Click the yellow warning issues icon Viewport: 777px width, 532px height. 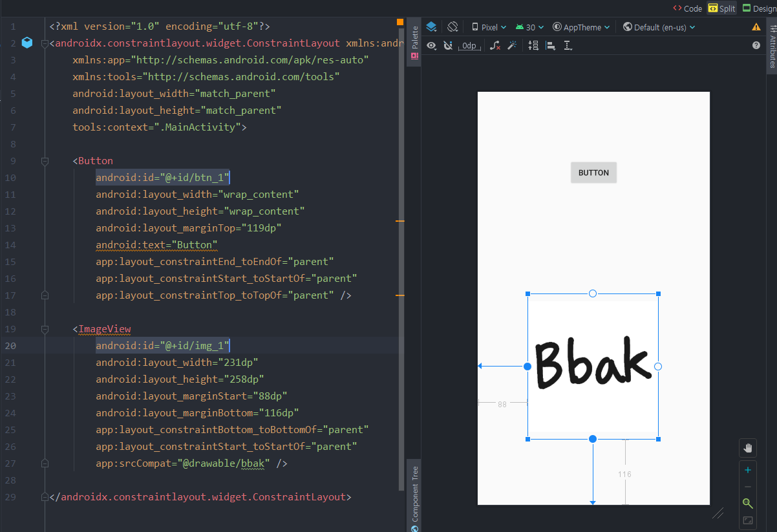[x=756, y=27]
